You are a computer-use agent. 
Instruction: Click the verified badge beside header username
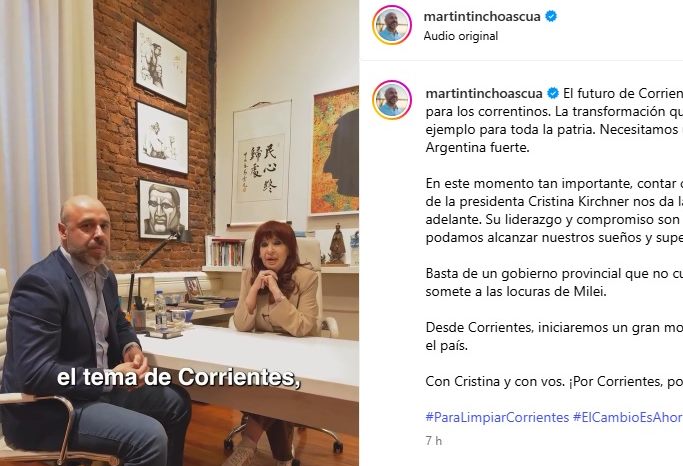tap(551, 17)
